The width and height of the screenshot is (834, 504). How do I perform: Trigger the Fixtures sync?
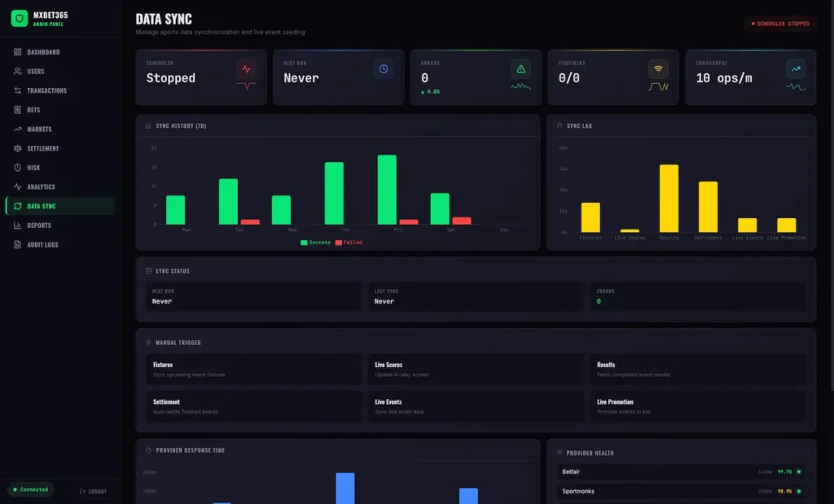[x=254, y=370]
